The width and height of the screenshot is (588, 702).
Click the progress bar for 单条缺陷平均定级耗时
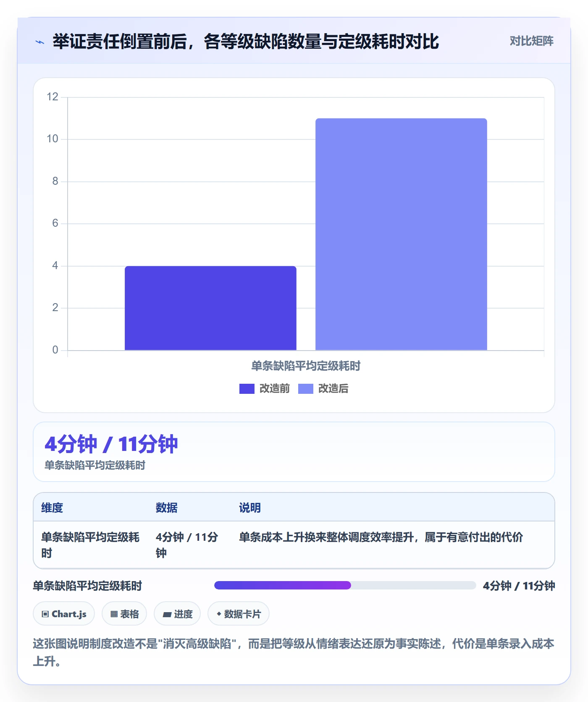[x=345, y=585]
